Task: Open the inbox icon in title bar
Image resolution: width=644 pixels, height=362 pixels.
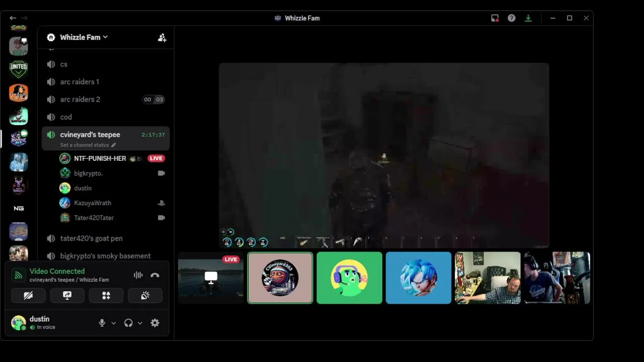Action: point(495,18)
